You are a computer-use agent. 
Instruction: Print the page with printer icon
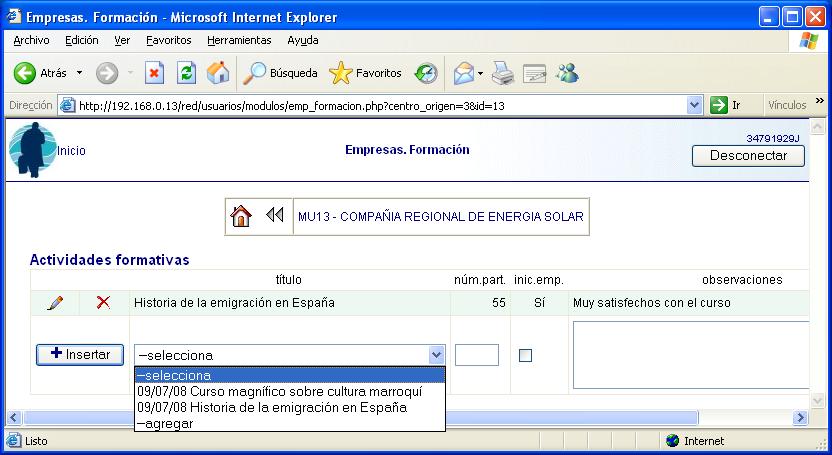502,73
